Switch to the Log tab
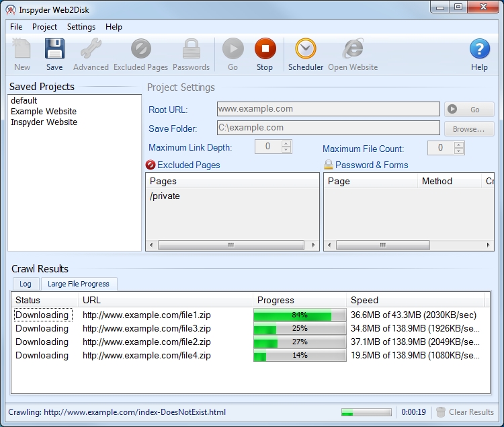The width and height of the screenshot is (504, 427). [x=26, y=284]
